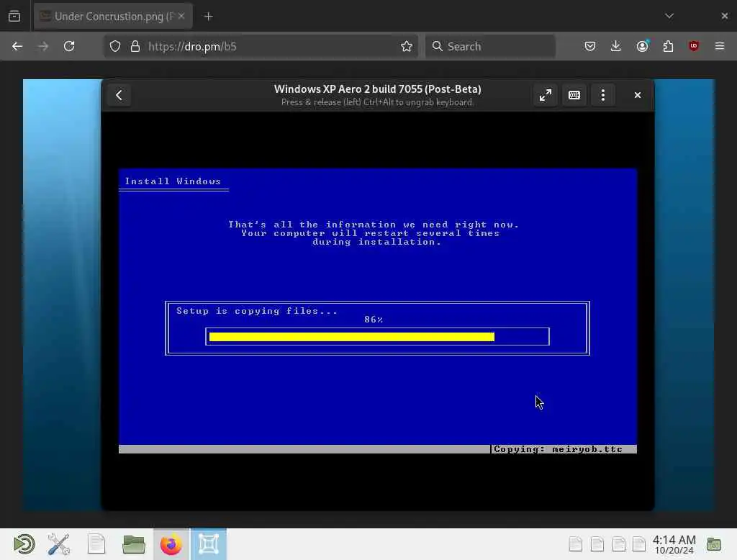Image resolution: width=737 pixels, height=560 pixels.
Task: Close the Windows XP Aero 2 VM window
Action: point(638,95)
